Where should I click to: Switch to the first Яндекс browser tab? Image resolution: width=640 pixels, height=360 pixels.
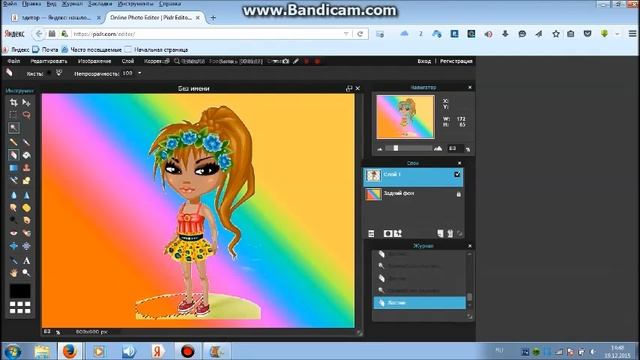[56, 18]
